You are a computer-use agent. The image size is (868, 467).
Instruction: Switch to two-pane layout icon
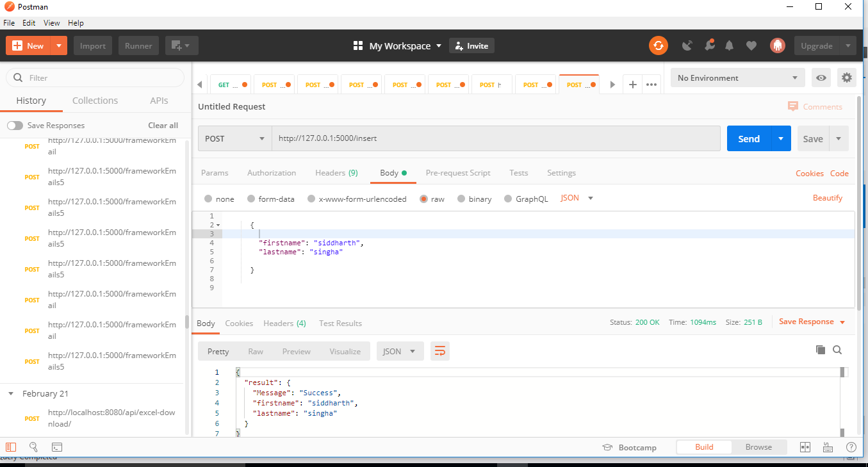click(805, 447)
